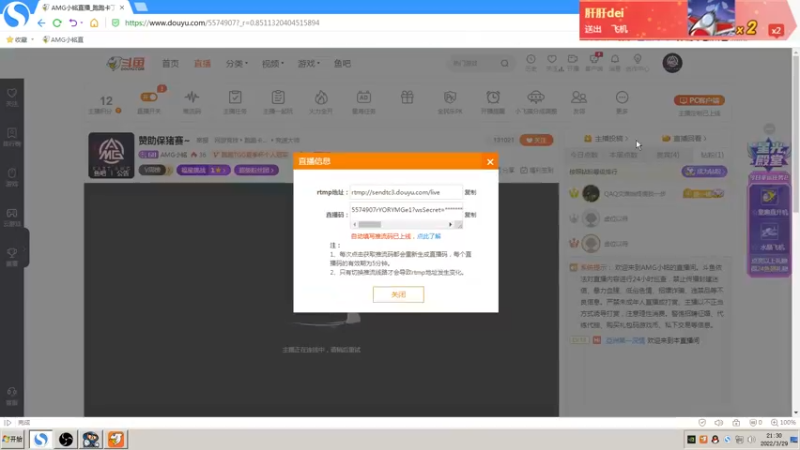This screenshot has height=450, width=800.
Task: Click the AMG room avatar thumbnail
Action: (111, 155)
